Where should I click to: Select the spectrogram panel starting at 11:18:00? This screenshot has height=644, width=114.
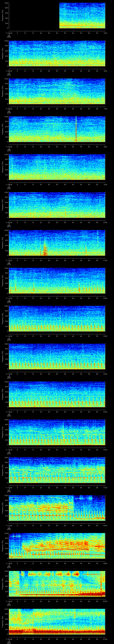click(57, 546)
